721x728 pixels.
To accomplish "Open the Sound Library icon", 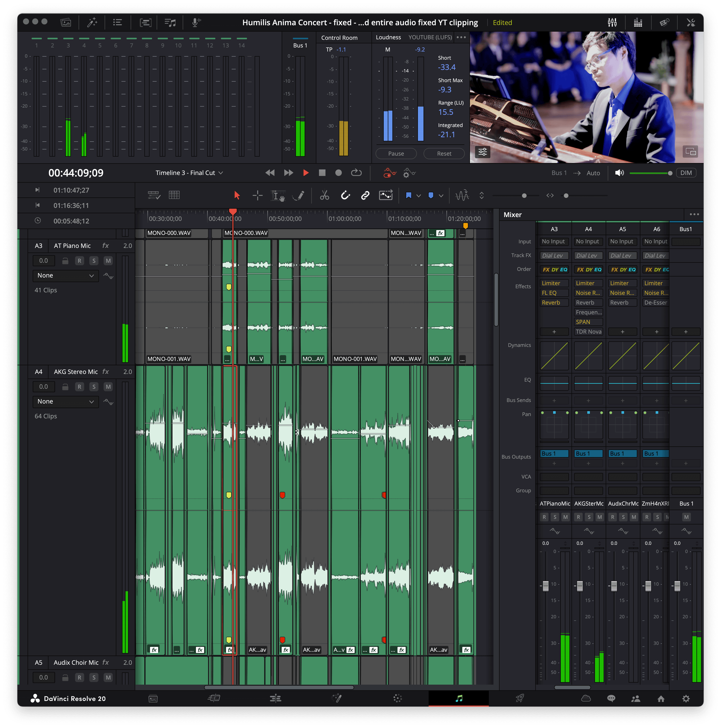I will (170, 23).
